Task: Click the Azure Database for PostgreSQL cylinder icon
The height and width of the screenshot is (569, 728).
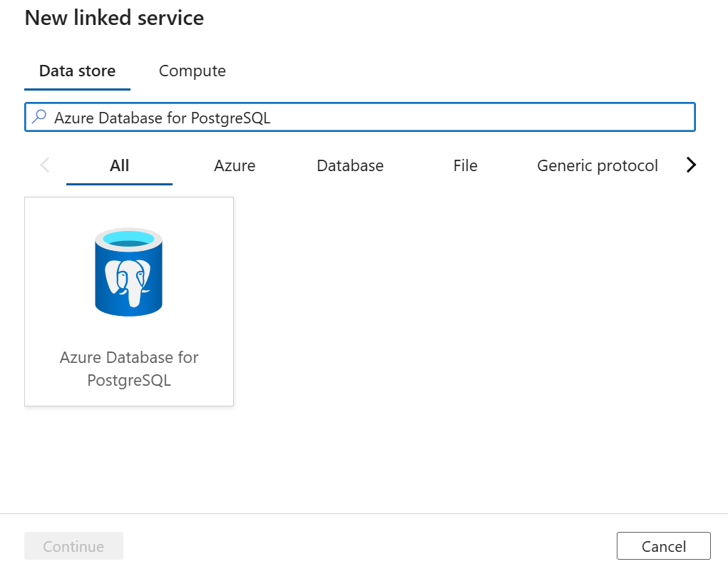Action: (x=129, y=272)
